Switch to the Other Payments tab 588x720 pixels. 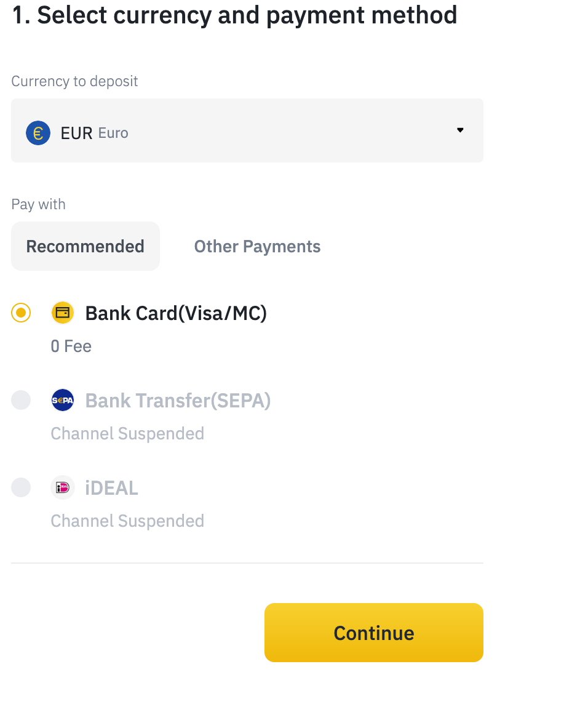pos(257,247)
